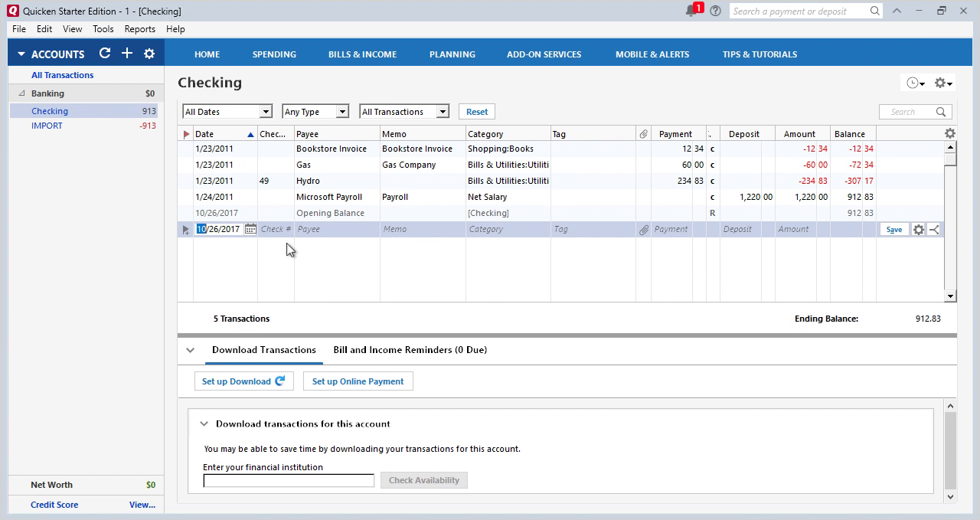The width and height of the screenshot is (980, 520).
Task: Click the Check Availability button
Action: pyautogui.click(x=424, y=480)
